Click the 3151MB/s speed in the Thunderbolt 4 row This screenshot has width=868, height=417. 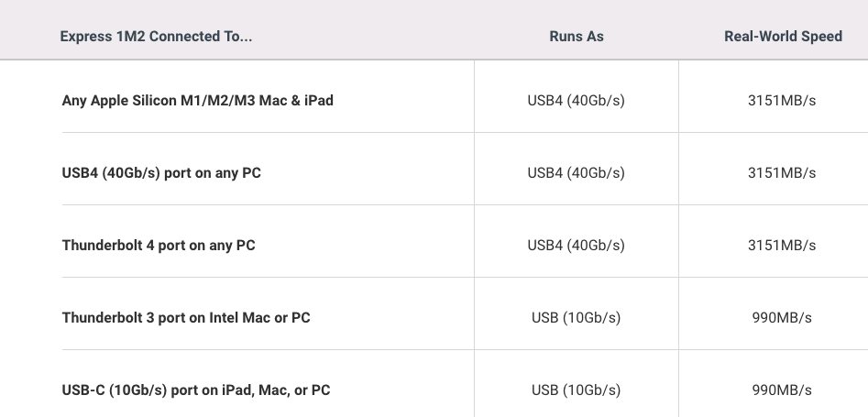click(x=782, y=246)
